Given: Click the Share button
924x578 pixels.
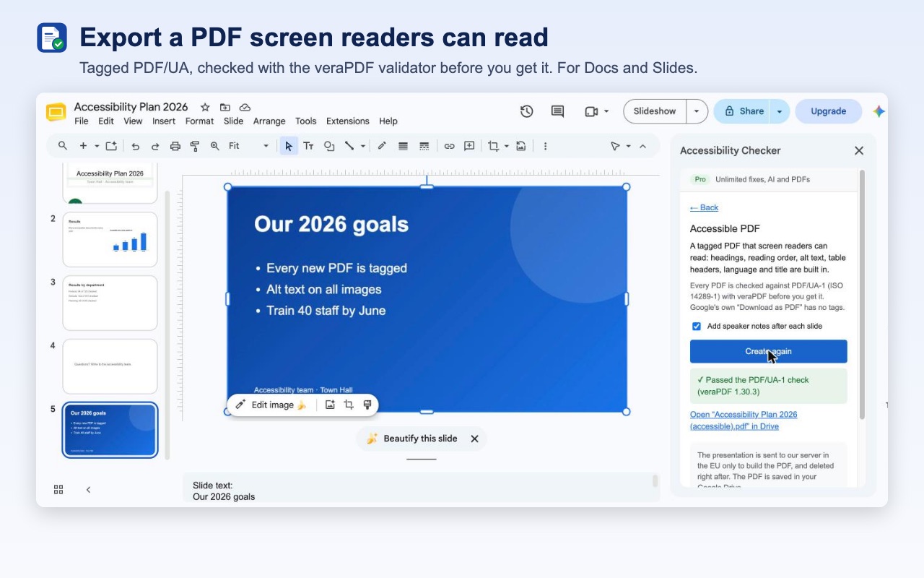Looking at the screenshot, I should [742, 111].
